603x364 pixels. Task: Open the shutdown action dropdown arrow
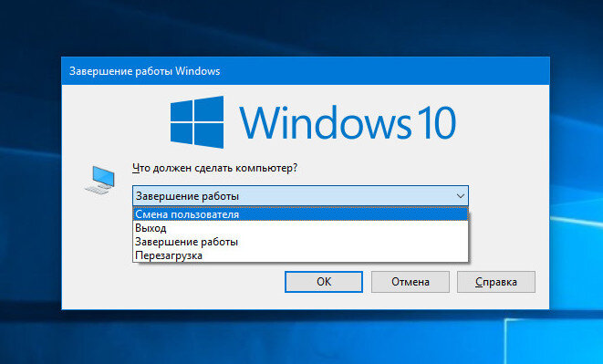tap(461, 196)
